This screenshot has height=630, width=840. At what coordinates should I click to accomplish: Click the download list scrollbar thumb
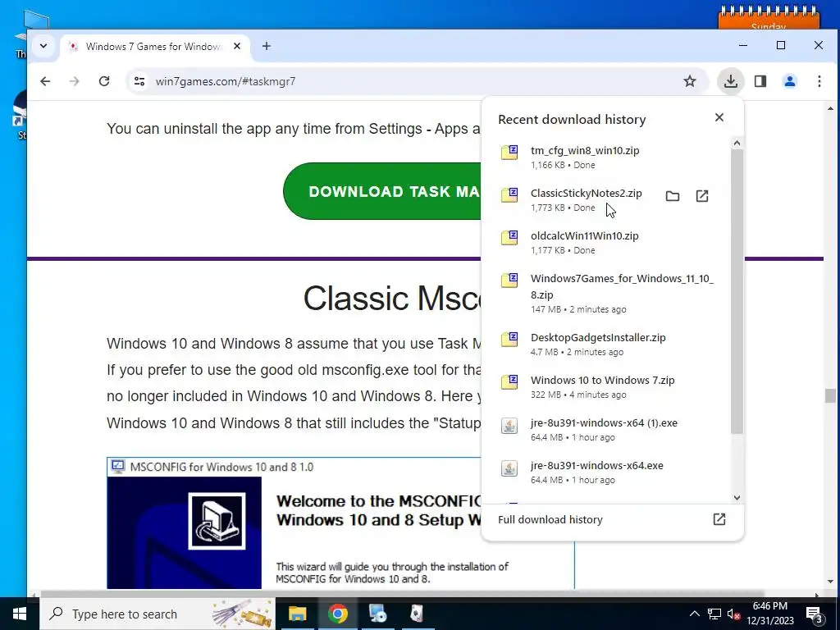(737, 291)
